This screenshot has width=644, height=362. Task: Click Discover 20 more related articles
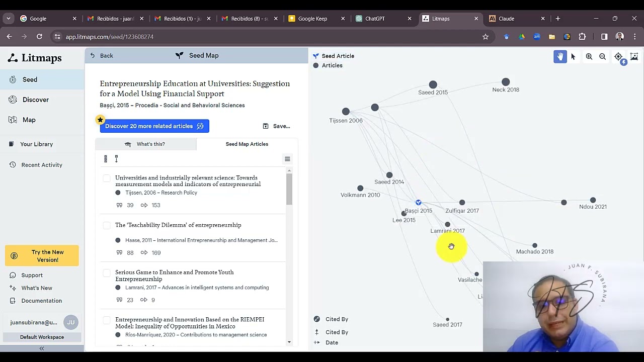click(154, 126)
